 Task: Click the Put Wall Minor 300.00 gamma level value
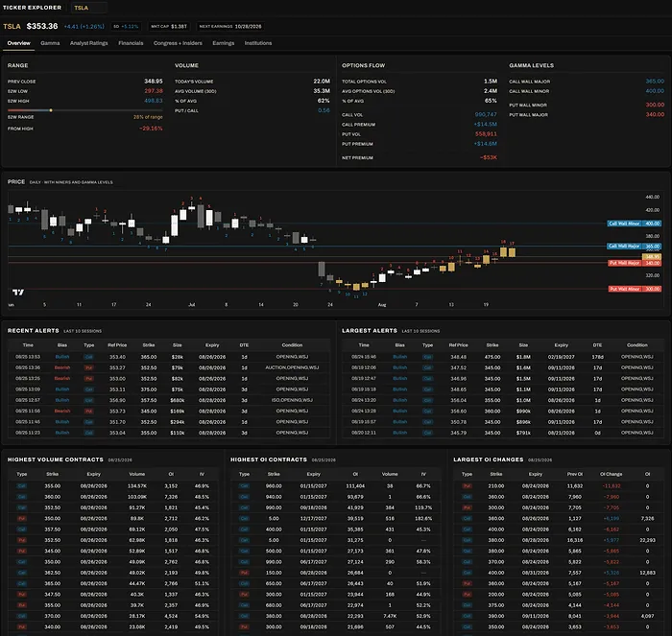click(655, 105)
